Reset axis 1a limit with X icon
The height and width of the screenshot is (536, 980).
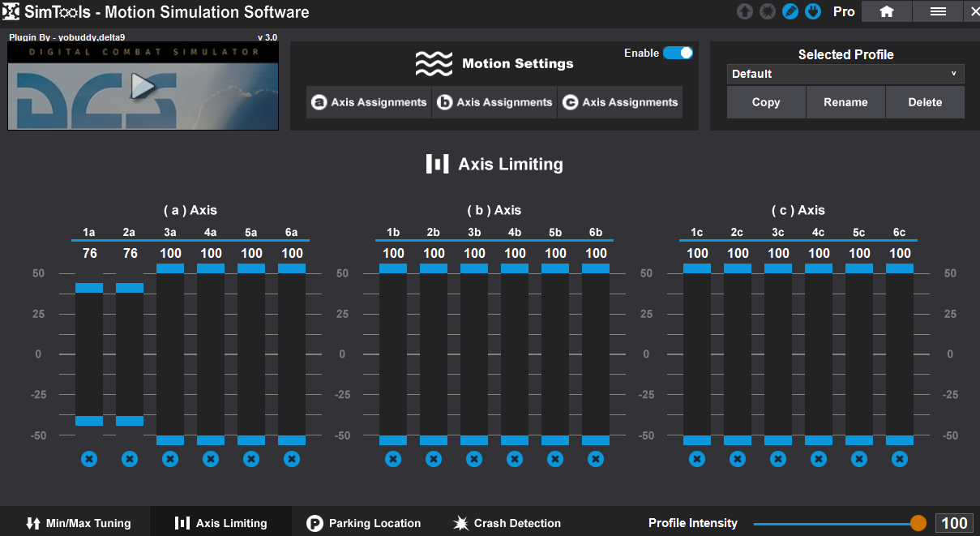89,459
